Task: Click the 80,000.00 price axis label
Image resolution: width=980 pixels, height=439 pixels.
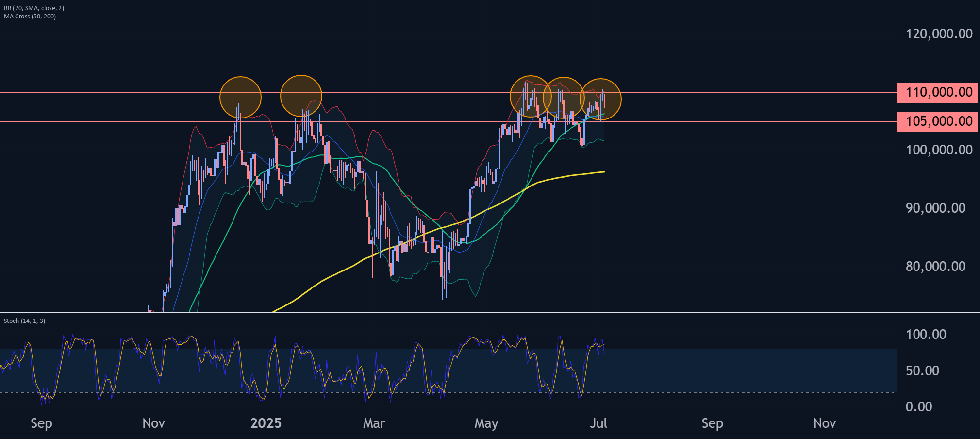Action: [x=935, y=266]
